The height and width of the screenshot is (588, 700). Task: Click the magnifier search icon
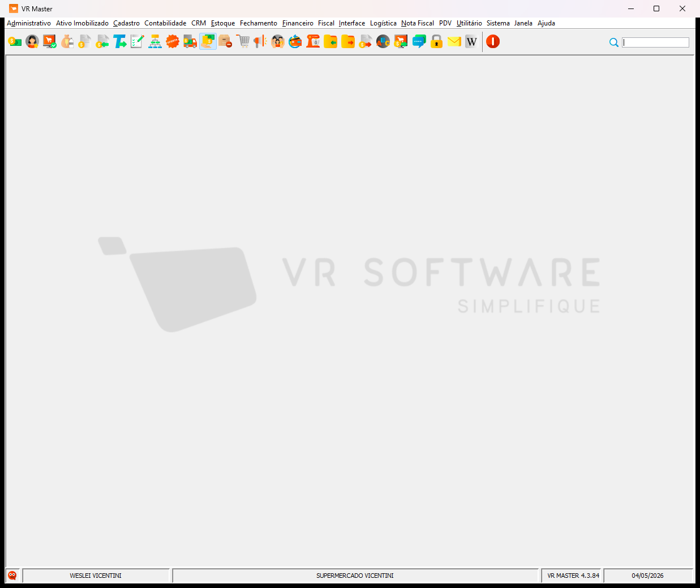point(614,42)
